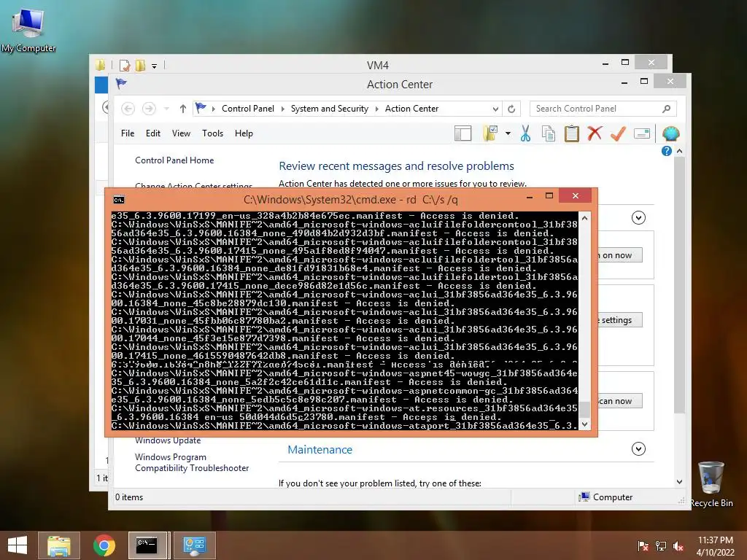
Task: Click the taskbar clock showing 11:37 PM
Action: pos(715,540)
